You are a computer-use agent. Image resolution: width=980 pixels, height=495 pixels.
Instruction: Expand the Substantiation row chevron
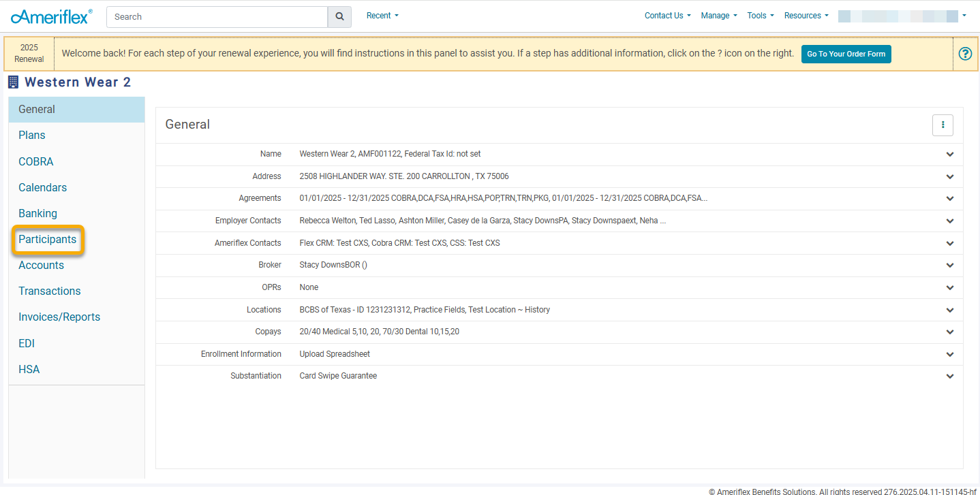click(949, 377)
